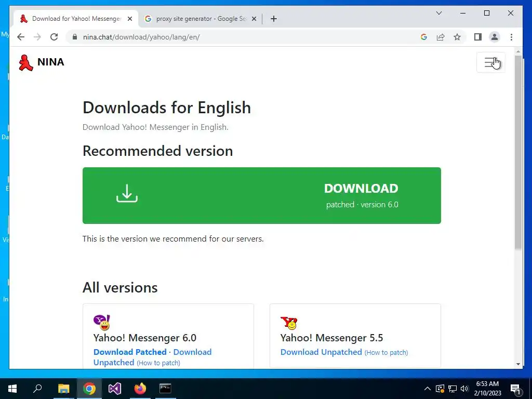Click the download arrow icon in green banner
532x399 pixels.
pyautogui.click(x=127, y=193)
